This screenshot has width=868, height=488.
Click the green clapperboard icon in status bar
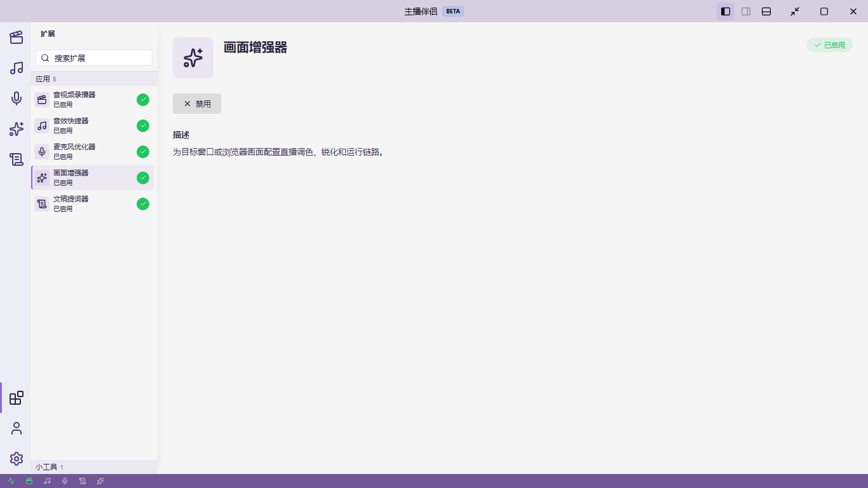pyautogui.click(x=29, y=481)
